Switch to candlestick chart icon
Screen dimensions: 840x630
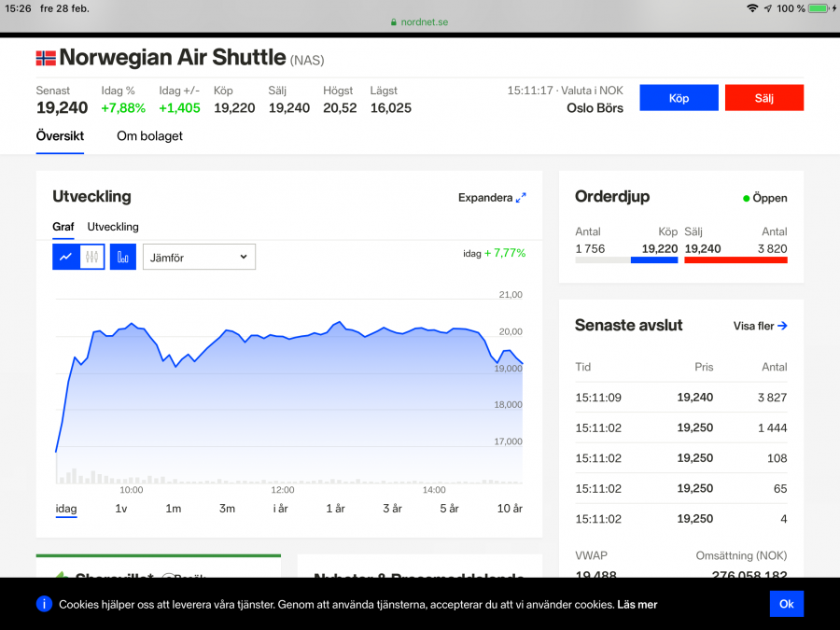91,257
